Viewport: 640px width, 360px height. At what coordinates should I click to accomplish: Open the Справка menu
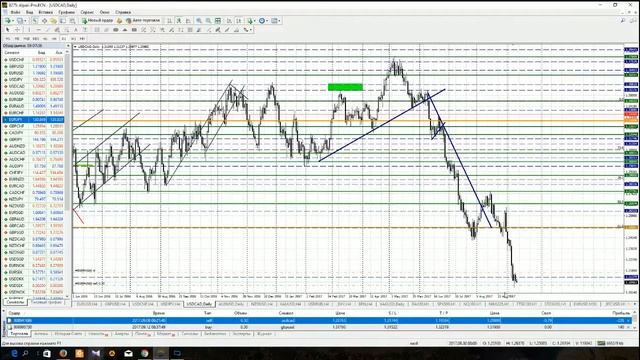tap(123, 12)
